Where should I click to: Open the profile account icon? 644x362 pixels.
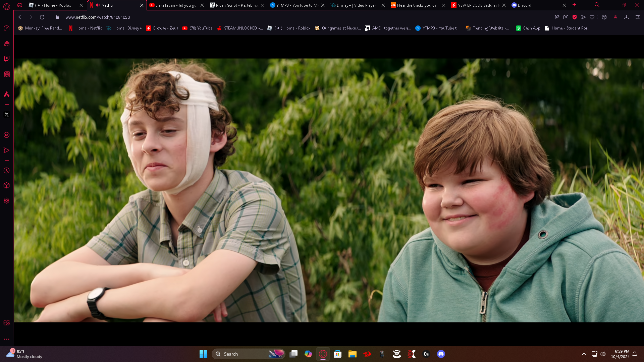pyautogui.click(x=615, y=17)
